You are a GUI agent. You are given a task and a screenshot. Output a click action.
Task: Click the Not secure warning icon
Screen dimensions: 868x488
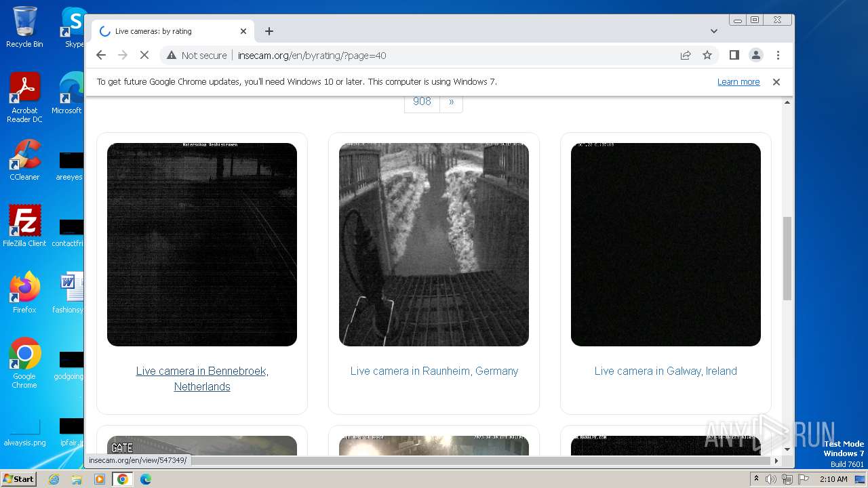pos(171,56)
